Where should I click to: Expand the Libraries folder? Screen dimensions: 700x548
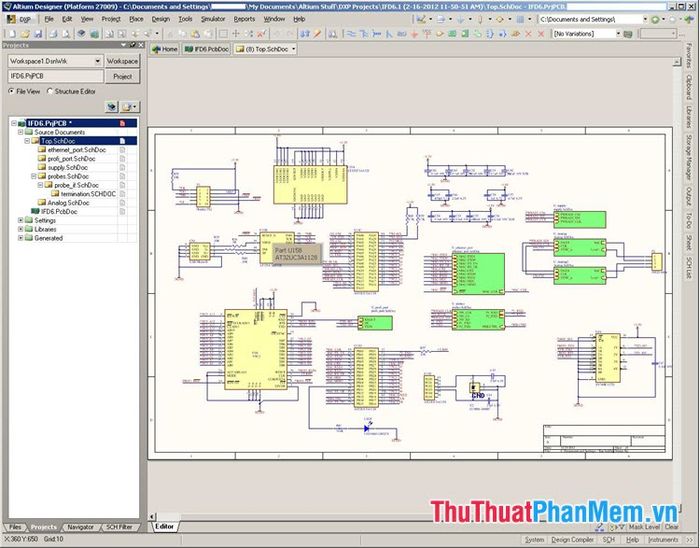[x=21, y=230]
